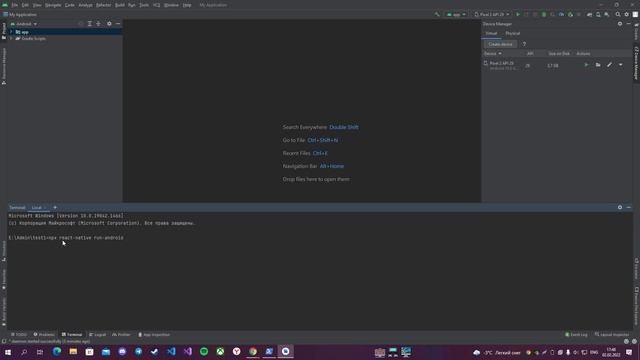This screenshot has width=640, height=360.
Task: Switch to Physical tab in Device Manager
Action: pyautogui.click(x=513, y=33)
